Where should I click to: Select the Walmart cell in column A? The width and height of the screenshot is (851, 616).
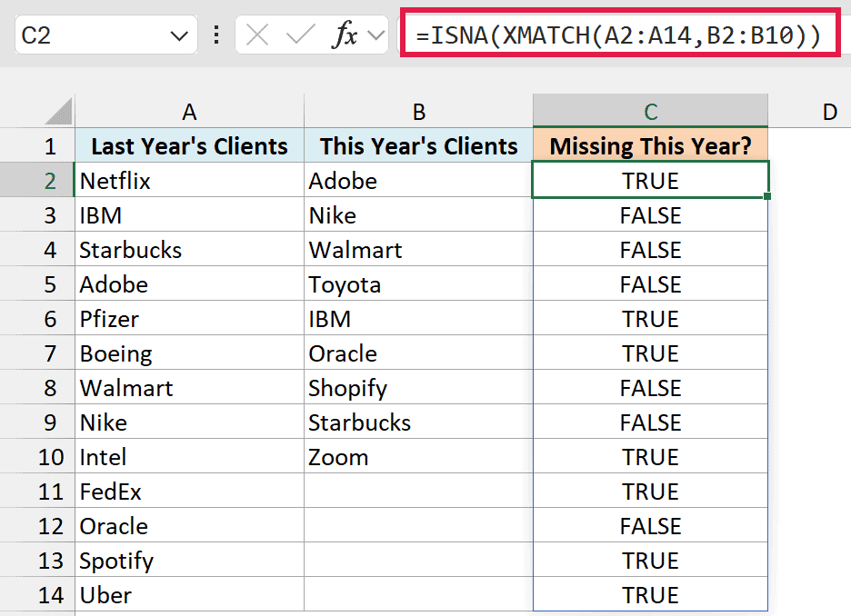click(x=189, y=388)
